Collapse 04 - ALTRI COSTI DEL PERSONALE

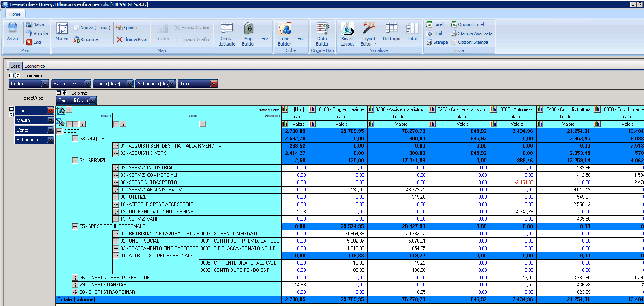click(116, 256)
